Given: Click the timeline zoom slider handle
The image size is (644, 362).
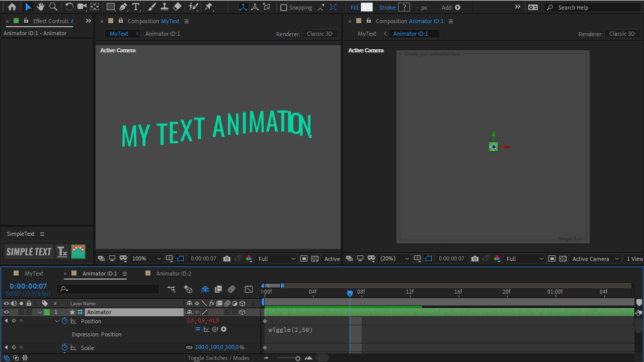Looking at the screenshot, I should [298, 358].
